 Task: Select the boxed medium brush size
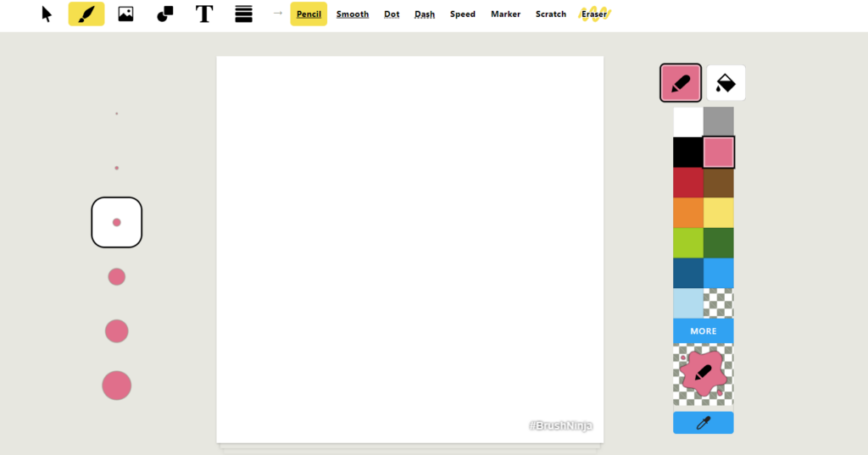pos(117,222)
